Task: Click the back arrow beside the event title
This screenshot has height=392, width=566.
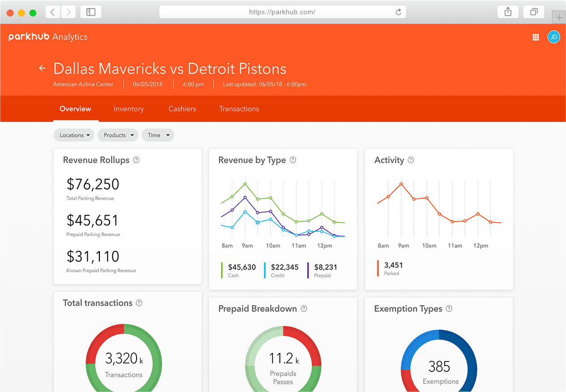Action: (42, 68)
